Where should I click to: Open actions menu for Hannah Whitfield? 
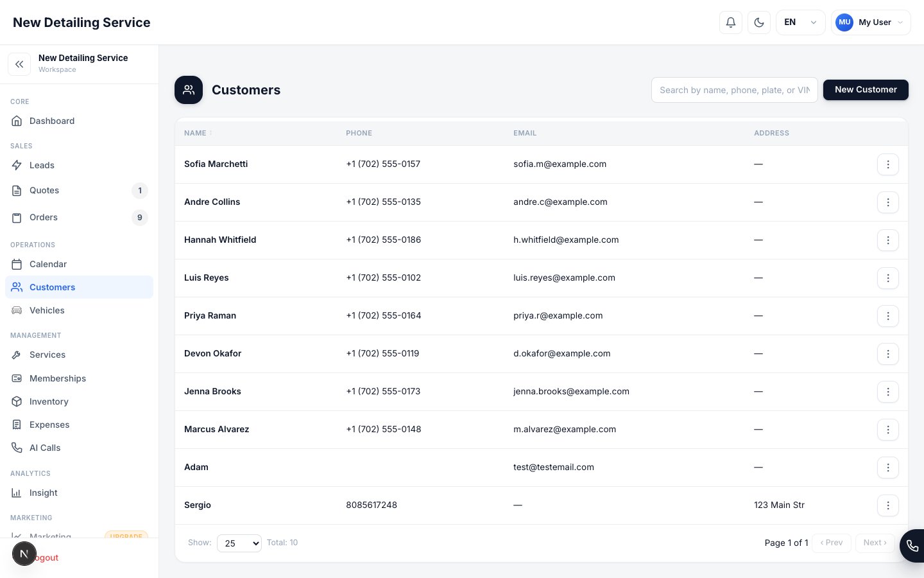(x=888, y=240)
